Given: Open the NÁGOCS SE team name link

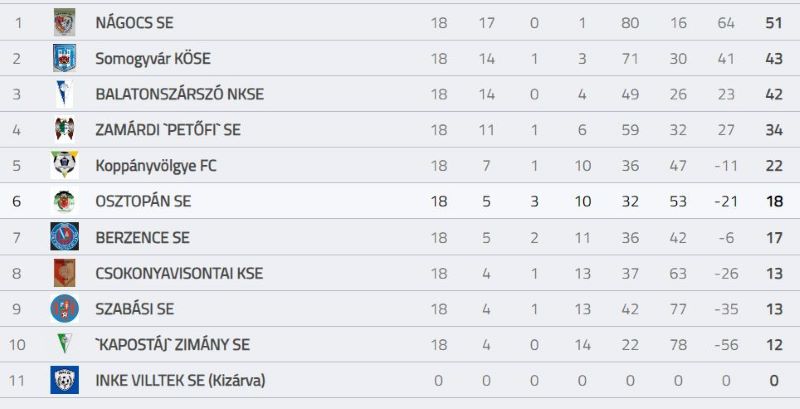Looking at the screenshot, I should (x=134, y=23).
